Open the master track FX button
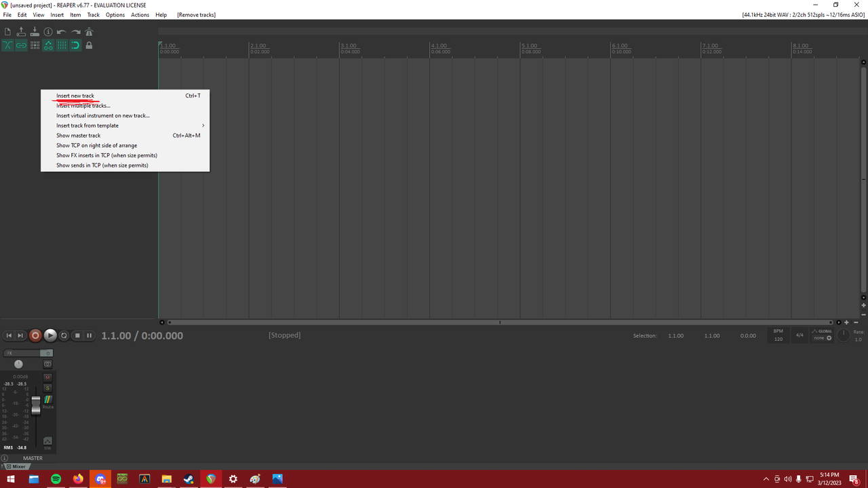Image resolution: width=868 pixels, height=488 pixels. click(x=22, y=353)
